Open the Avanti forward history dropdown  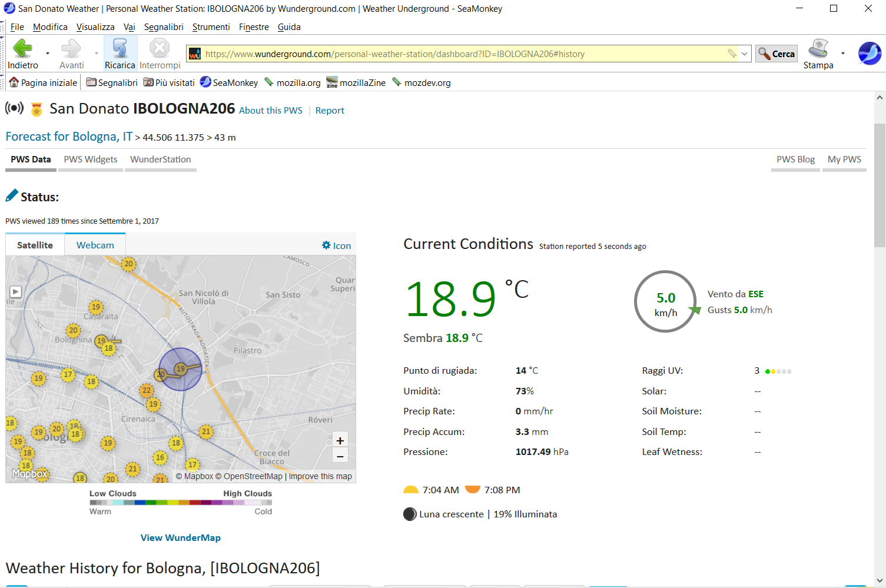(x=97, y=54)
